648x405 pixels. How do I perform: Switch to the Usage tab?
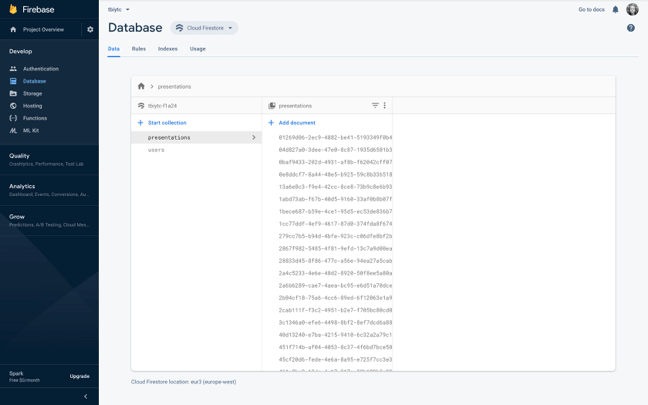pos(198,49)
